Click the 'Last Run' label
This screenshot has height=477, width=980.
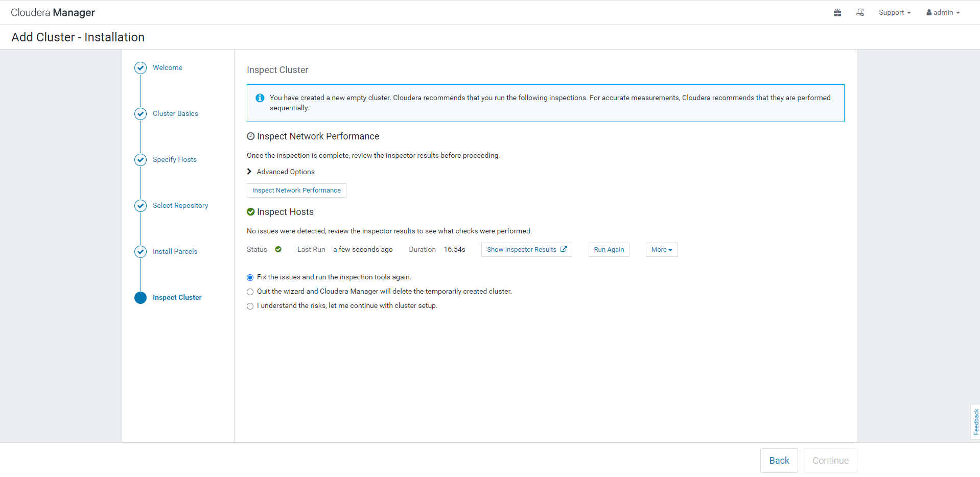coord(311,250)
